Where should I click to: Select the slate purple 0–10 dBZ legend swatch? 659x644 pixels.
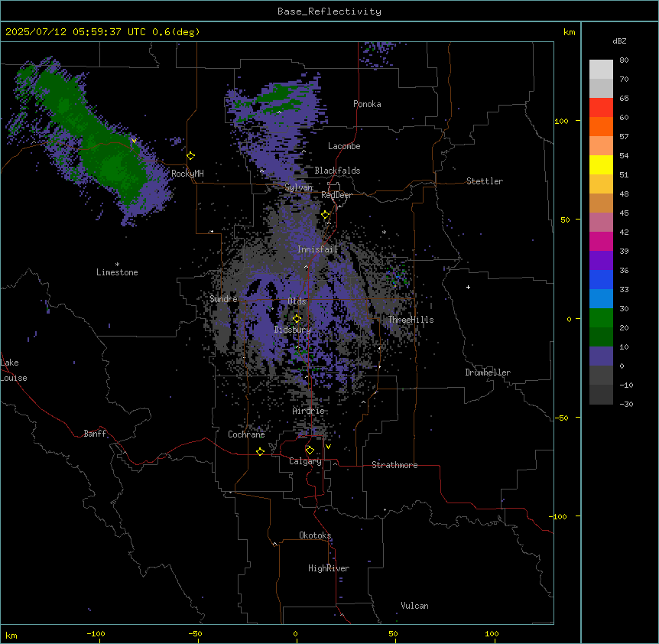601,356
